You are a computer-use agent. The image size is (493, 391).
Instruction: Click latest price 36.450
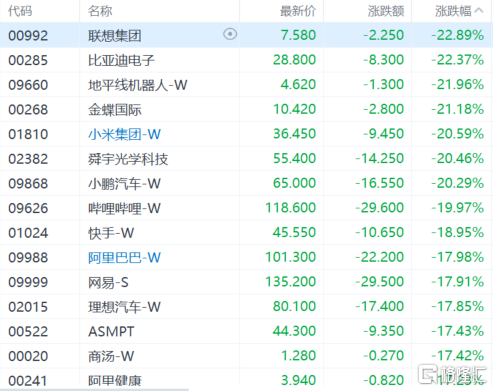294,134
